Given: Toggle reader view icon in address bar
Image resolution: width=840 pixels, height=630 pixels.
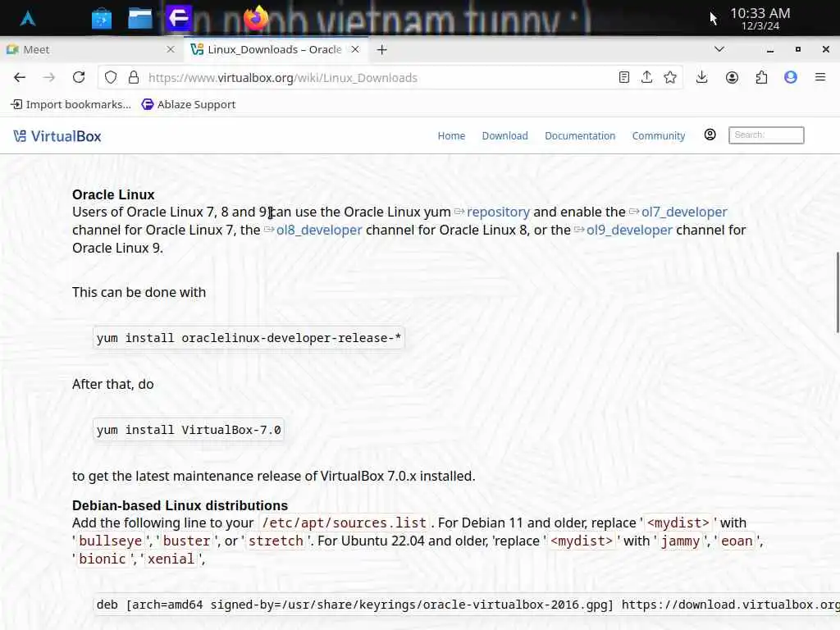Looking at the screenshot, I should [623, 78].
